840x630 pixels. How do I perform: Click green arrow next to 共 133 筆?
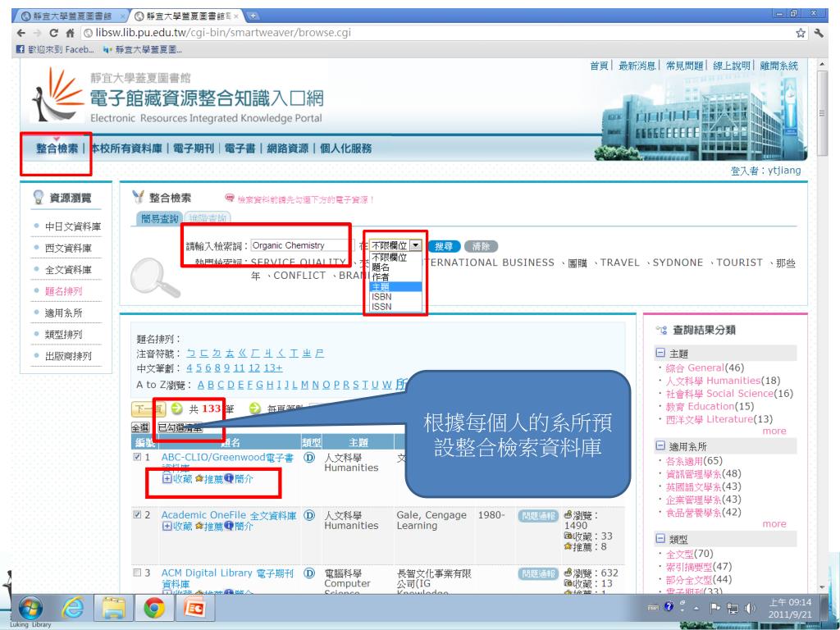pos(177,409)
